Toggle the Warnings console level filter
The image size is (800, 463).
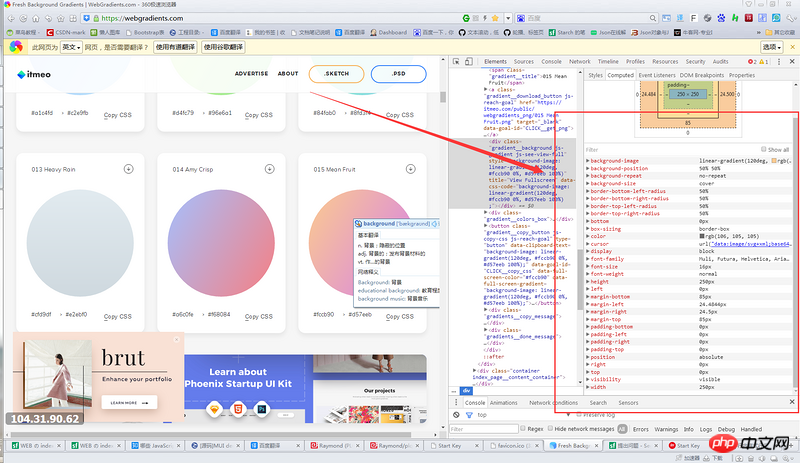pos(666,429)
